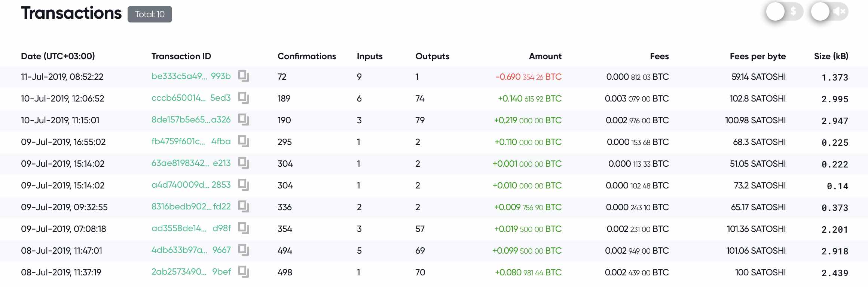Open transaction 2ab2573490...9bef
Screen dimensions: 868x287
tap(191, 272)
